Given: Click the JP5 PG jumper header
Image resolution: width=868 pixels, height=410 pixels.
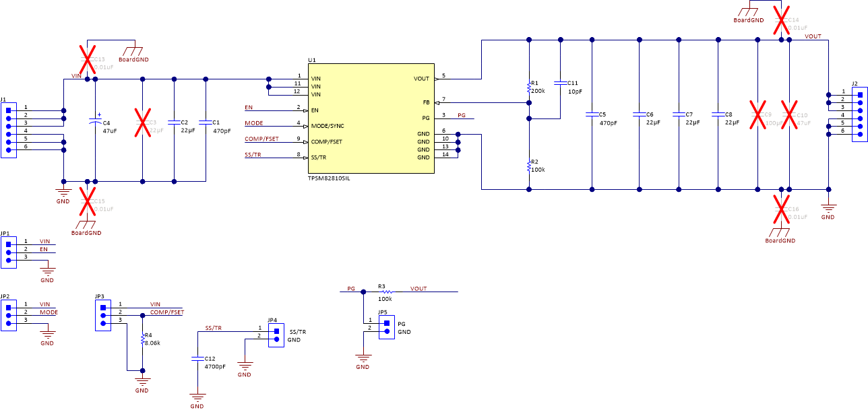Looking at the screenshot, I should (385, 327).
